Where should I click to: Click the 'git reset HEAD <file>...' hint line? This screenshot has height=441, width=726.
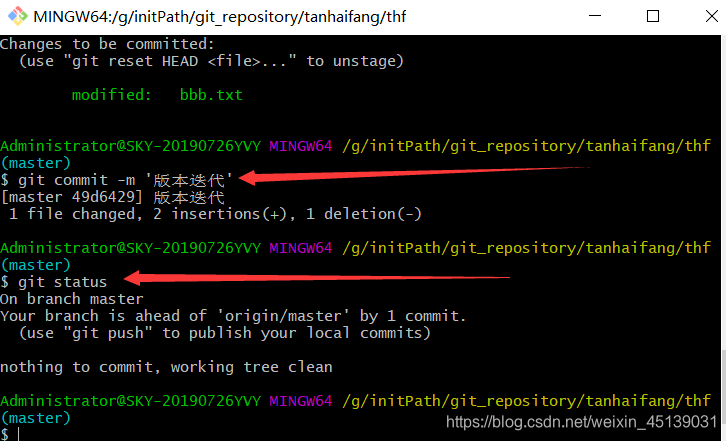(212, 61)
